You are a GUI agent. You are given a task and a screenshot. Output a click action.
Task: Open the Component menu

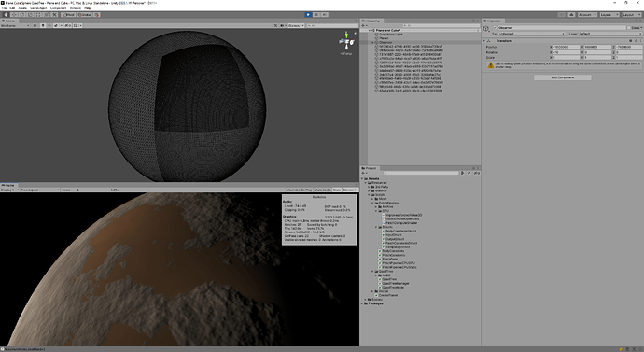58,8
